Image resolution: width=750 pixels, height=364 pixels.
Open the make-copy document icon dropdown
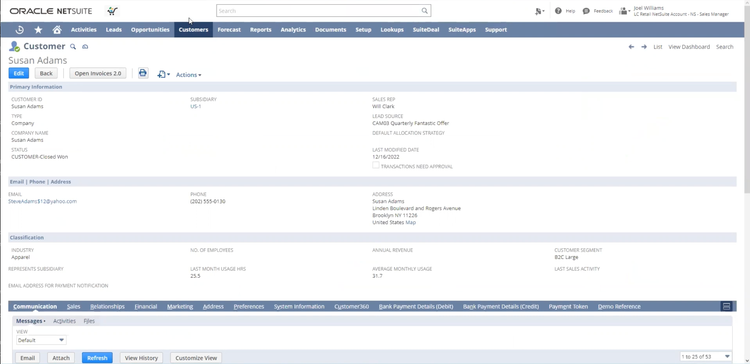[x=164, y=75]
